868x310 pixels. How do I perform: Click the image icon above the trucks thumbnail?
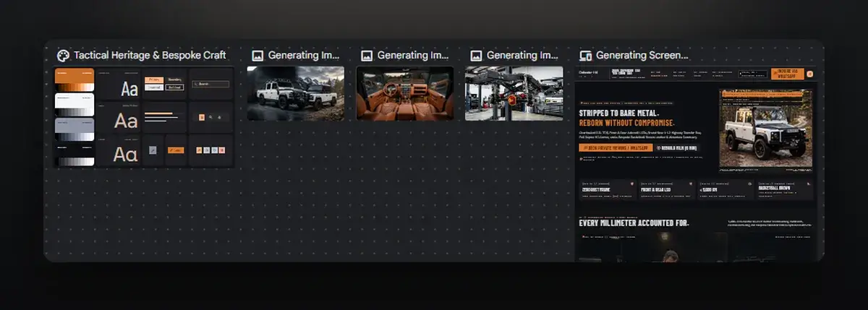point(257,55)
